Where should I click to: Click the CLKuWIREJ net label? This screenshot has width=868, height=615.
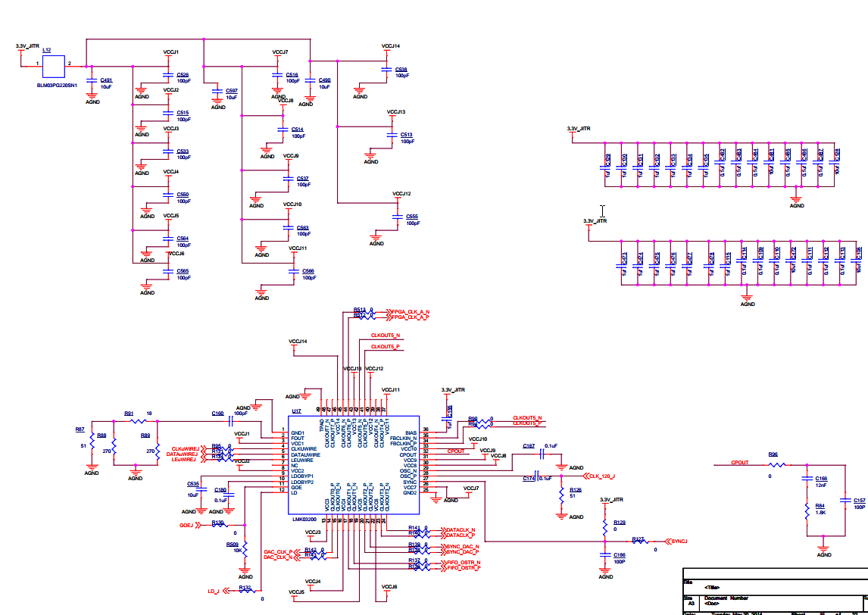(185, 449)
